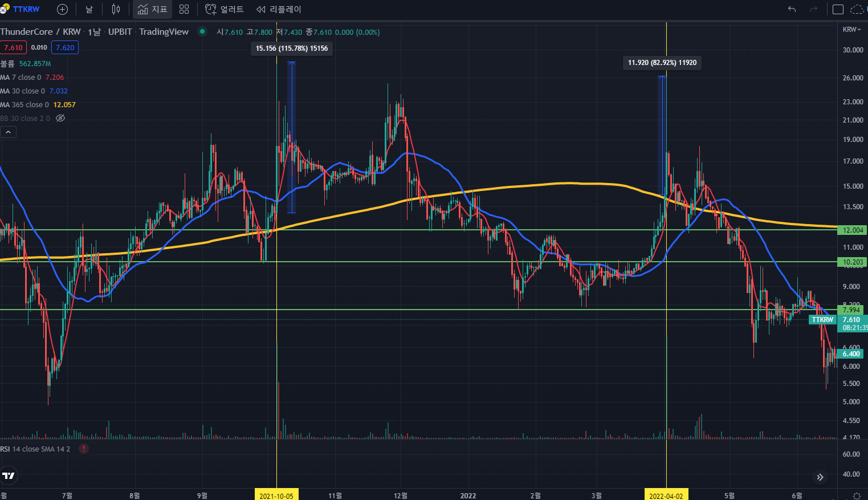Click the green market status dot
The height and width of the screenshot is (500, 868).
pos(202,31)
